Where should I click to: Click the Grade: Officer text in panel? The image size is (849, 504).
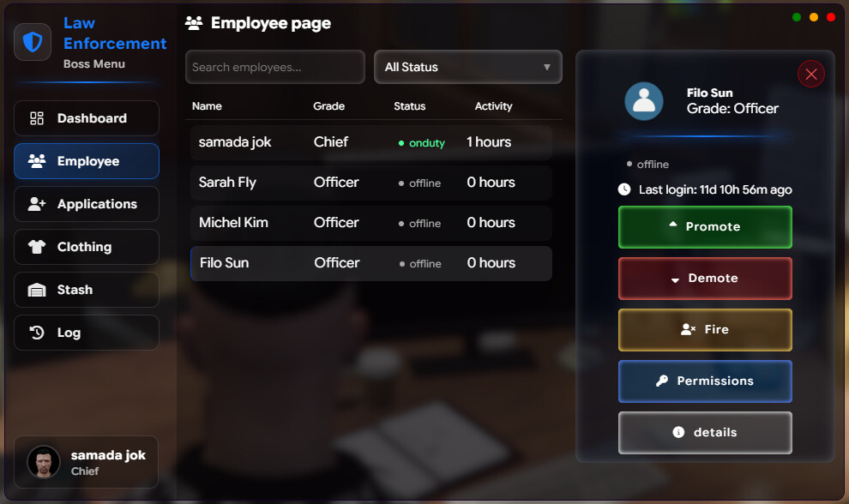[732, 109]
